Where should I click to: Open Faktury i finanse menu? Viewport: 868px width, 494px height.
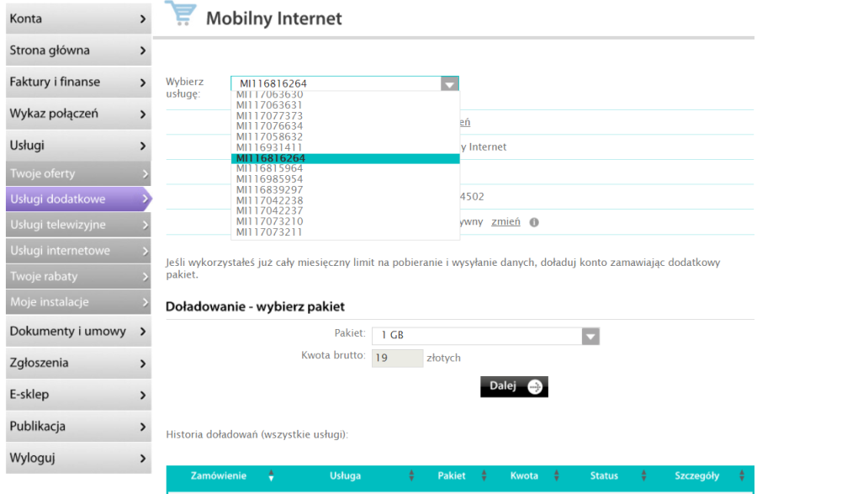pyautogui.click(x=77, y=82)
